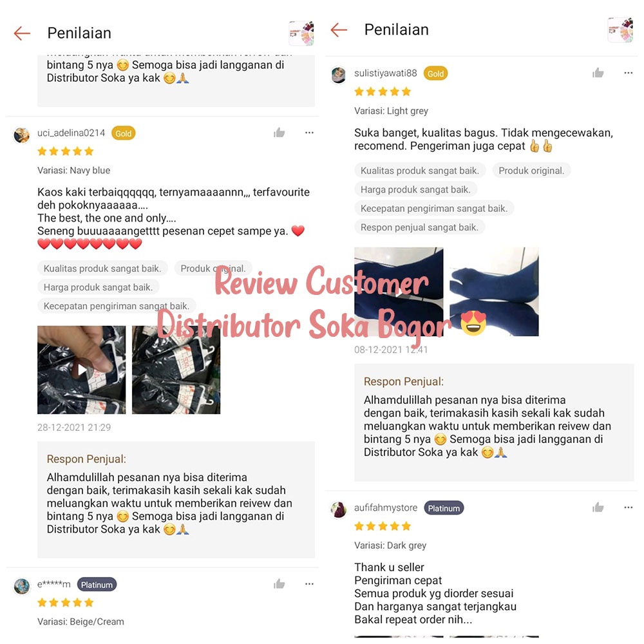
Task: Select the 'Respon penjual sangat baik.' tag
Action: [419, 227]
